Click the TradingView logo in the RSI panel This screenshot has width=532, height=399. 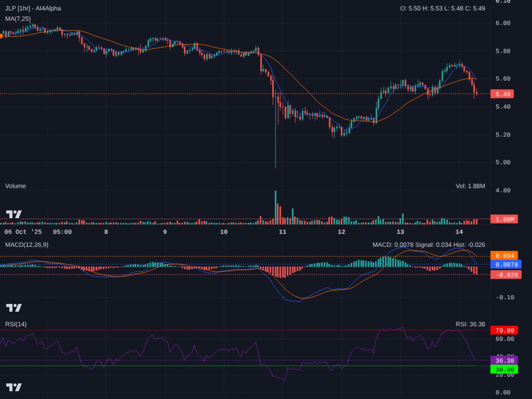point(13,387)
